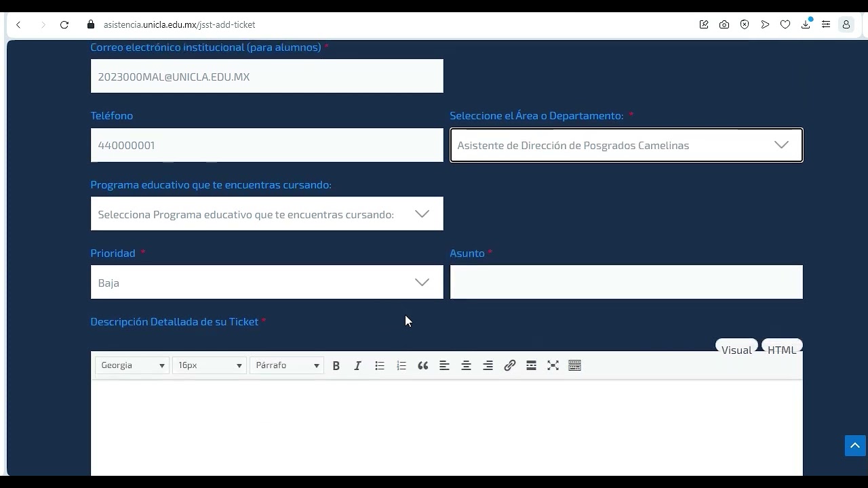Open the heart bookmarks icon
The height and width of the screenshot is (488, 868).
click(785, 24)
